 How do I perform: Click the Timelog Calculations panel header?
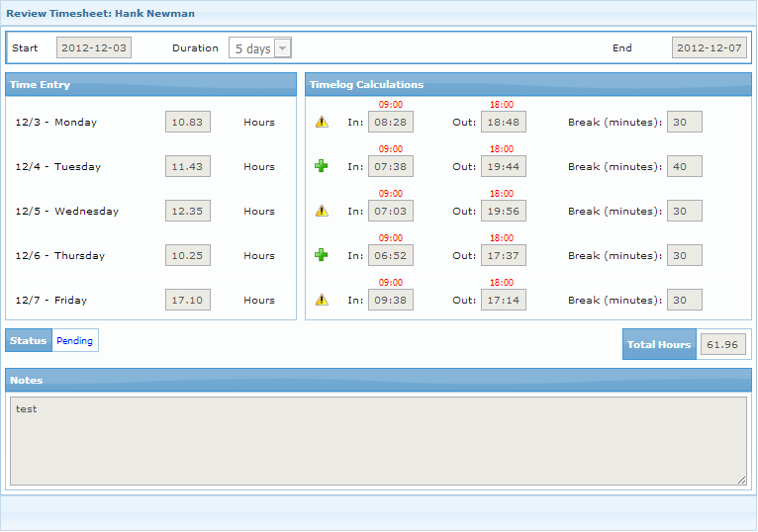click(527, 85)
